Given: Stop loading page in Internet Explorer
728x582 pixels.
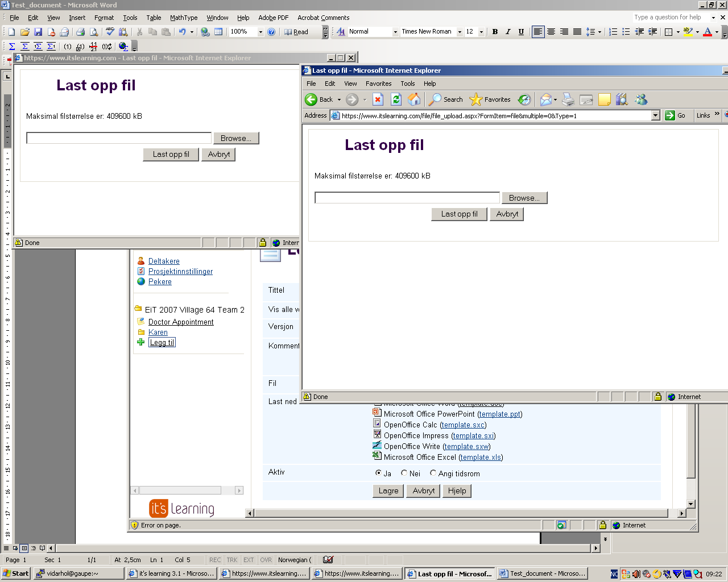Looking at the screenshot, I should click(x=378, y=99).
